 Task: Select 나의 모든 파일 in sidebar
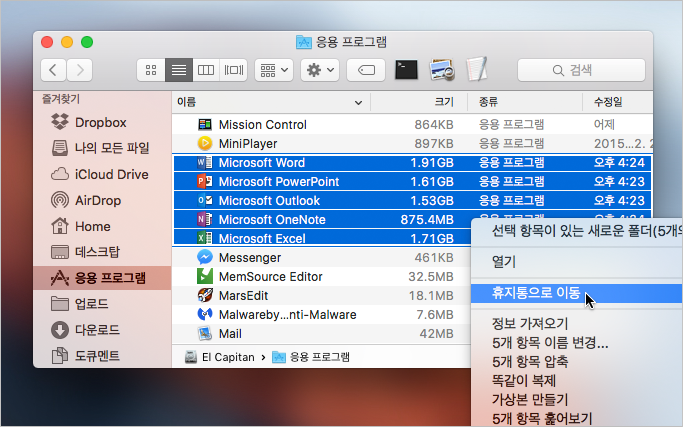102,148
